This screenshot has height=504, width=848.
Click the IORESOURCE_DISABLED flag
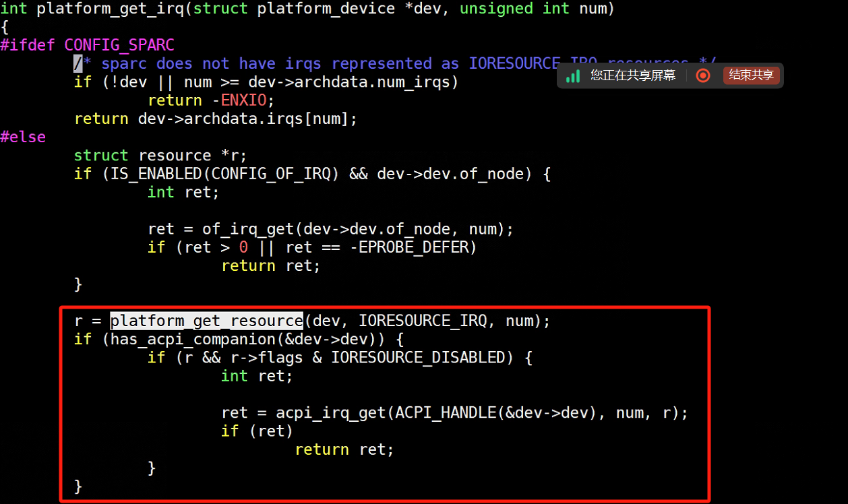(418, 357)
